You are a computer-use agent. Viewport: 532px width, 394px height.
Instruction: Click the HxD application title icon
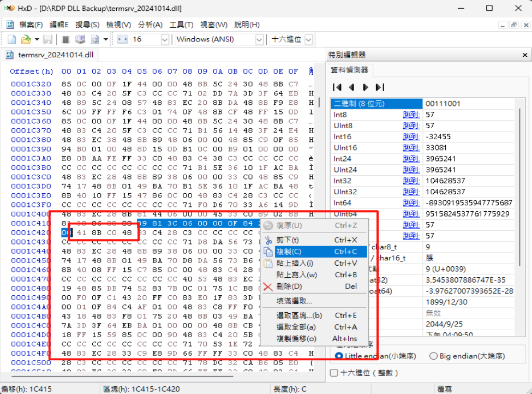[x=9, y=8]
